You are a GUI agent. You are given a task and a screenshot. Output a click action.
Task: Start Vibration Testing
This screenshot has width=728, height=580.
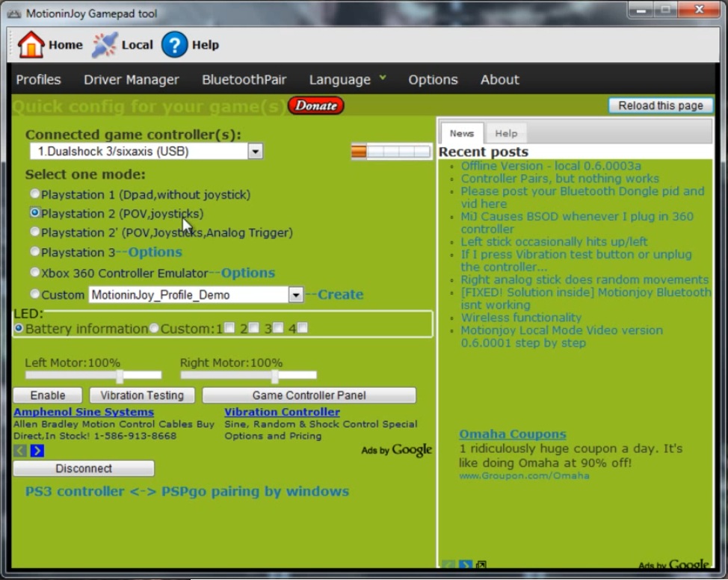[x=142, y=395]
